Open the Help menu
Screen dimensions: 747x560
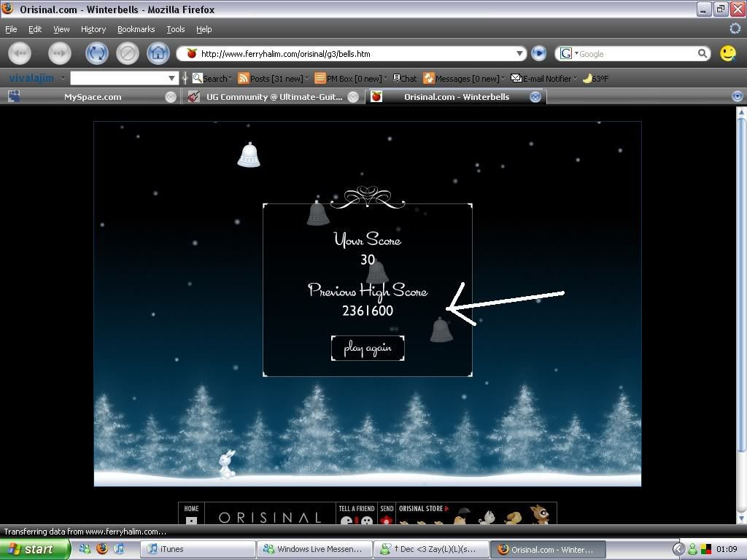(204, 29)
